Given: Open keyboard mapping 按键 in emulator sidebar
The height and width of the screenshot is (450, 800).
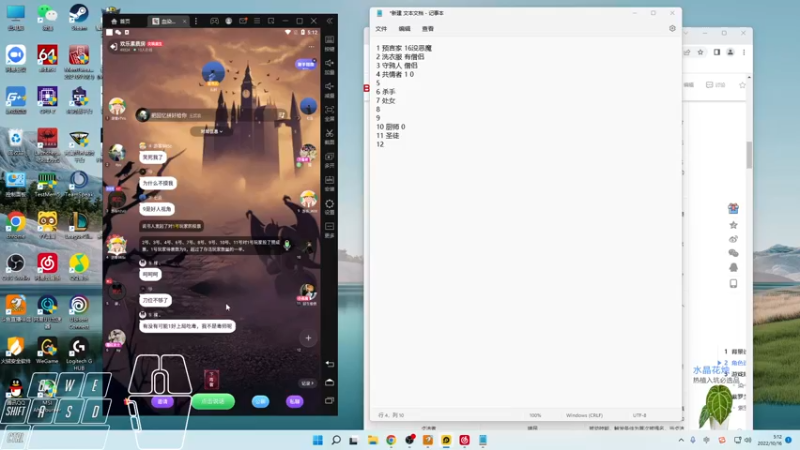Looking at the screenshot, I should pyautogui.click(x=330, y=43).
